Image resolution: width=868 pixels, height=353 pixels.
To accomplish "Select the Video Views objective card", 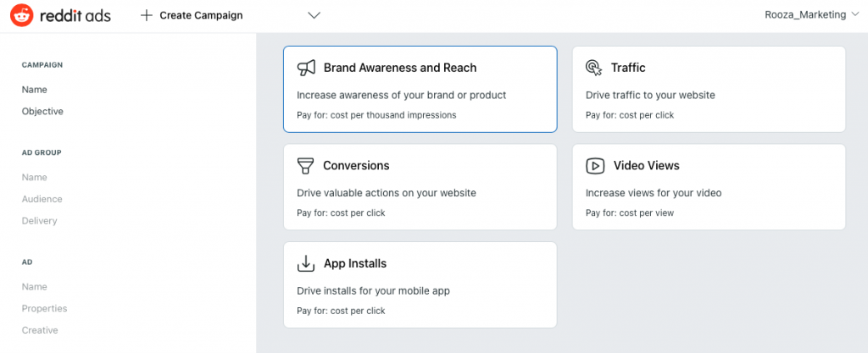I will point(709,187).
